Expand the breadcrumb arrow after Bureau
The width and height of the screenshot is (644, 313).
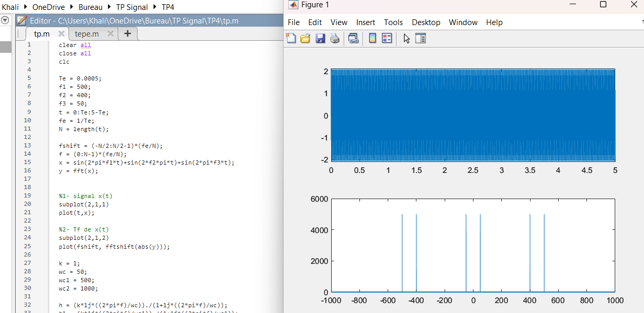(108, 7)
